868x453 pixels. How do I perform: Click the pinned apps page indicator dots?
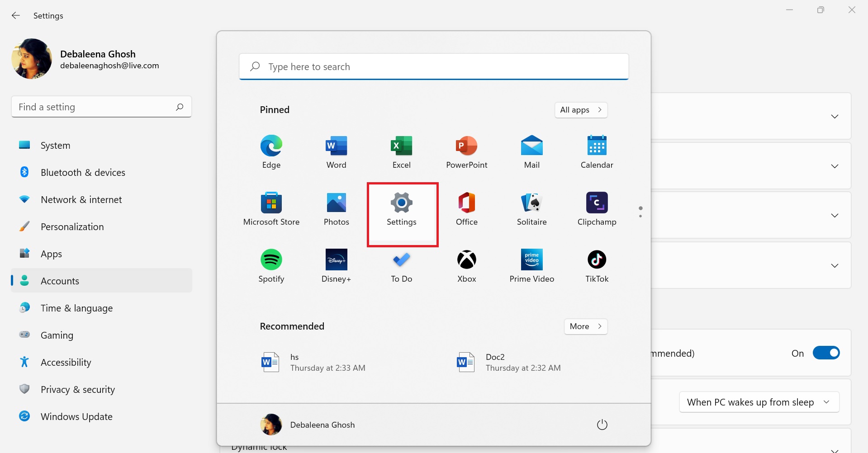tap(640, 212)
